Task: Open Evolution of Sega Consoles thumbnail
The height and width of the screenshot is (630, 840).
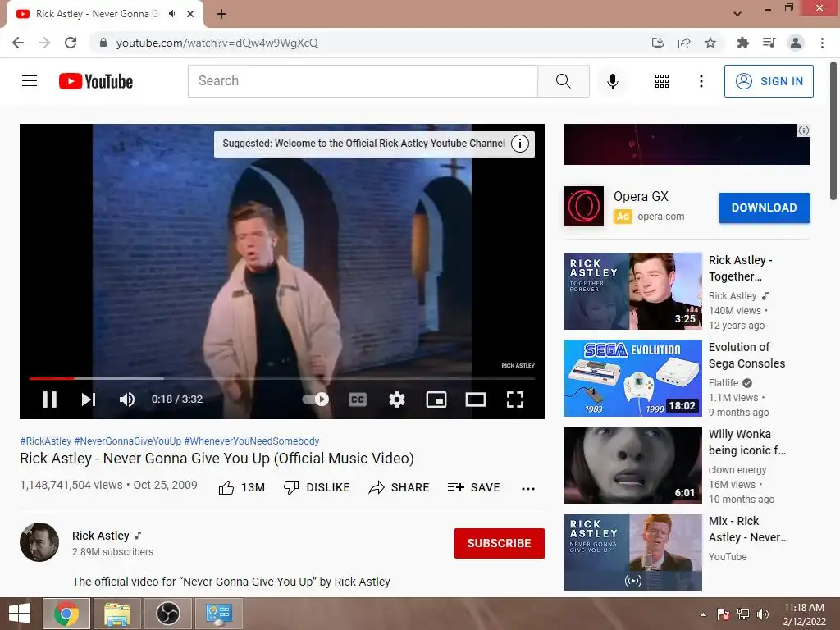Action: point(632,378)
